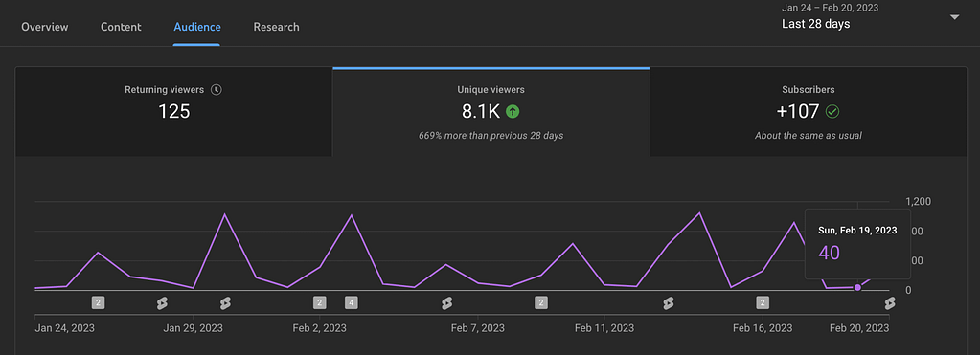Click the Shorts icon just after Jan 29
Image resolution: width=980 pixels, height=355 pixels.
pos(226,303)
